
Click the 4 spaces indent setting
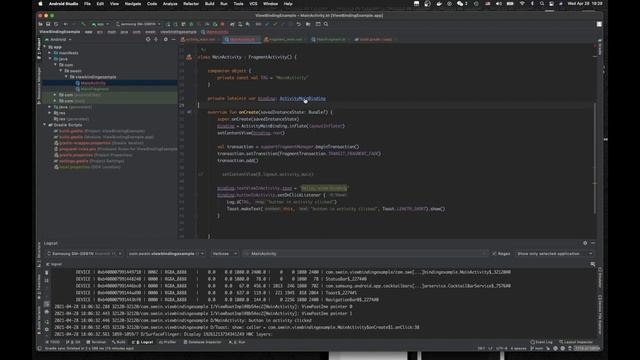pyautogui.click(x=518, y=348)
